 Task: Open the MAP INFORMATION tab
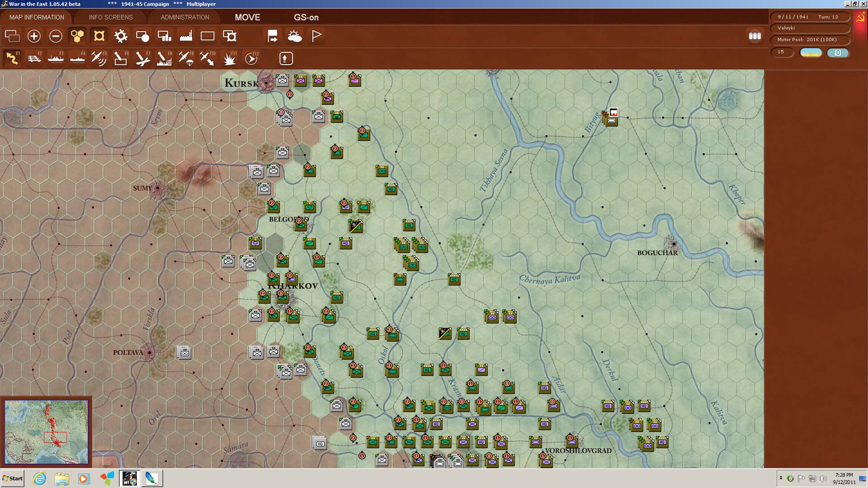tap(37, 17)
